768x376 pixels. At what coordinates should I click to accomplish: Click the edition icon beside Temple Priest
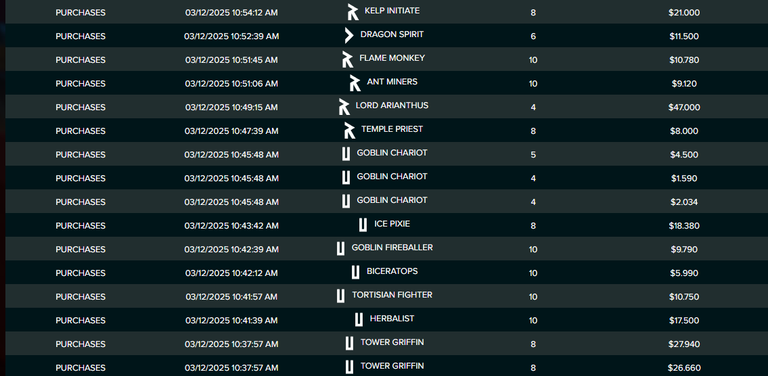[350, 130]
